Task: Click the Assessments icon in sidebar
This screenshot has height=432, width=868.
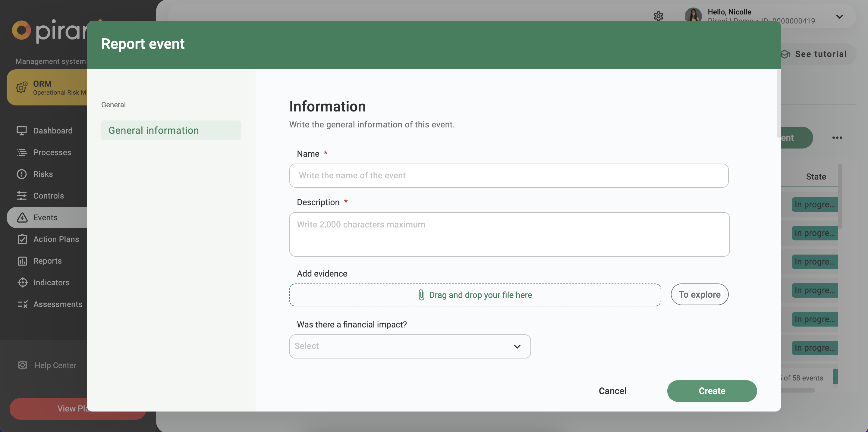Action: tap(23, 304)
